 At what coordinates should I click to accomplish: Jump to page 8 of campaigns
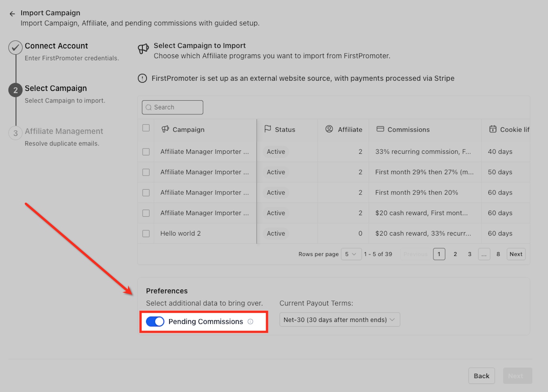(x=498, y=254)
